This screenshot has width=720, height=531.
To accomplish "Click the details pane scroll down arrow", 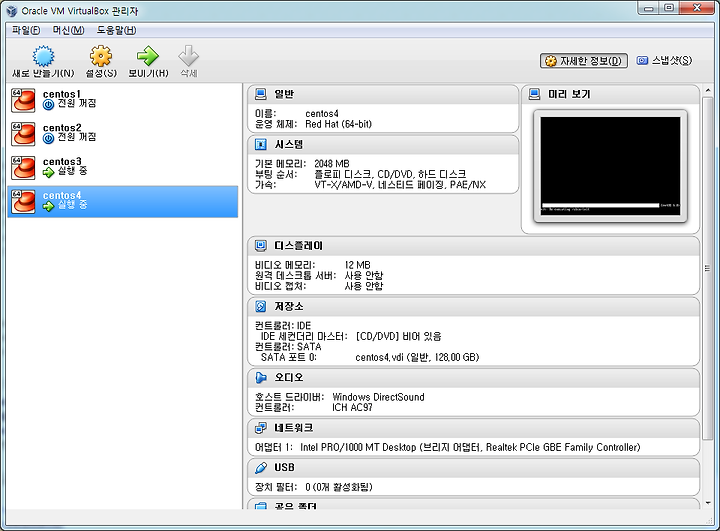I will coord(708,503).
